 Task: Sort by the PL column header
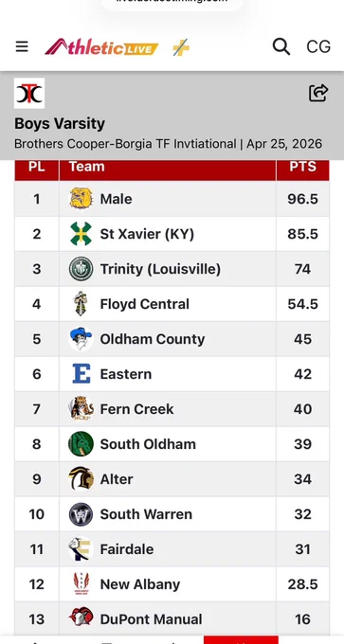pyautogui.click(x=37, y=167)
